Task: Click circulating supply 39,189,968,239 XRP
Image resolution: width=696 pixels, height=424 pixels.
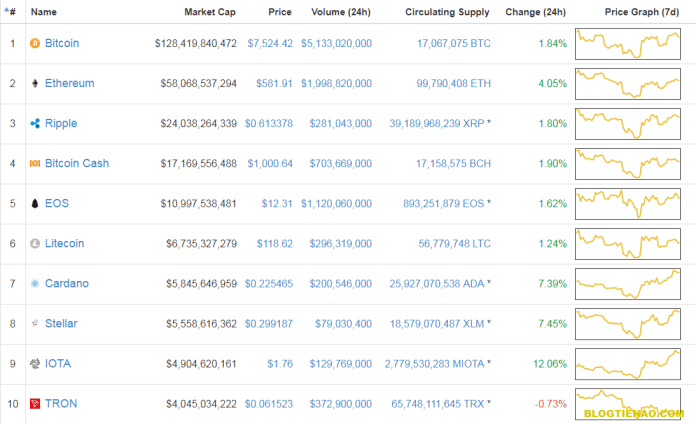Action: tap(437, 123)
